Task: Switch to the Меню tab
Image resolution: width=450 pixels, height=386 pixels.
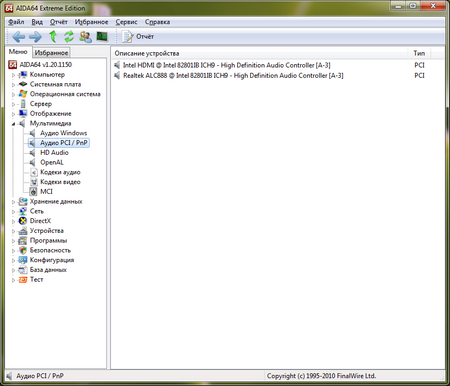Action: coord(18,52)
